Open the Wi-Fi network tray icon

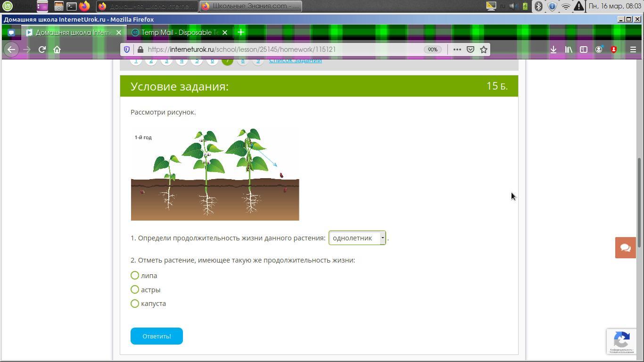566,6
